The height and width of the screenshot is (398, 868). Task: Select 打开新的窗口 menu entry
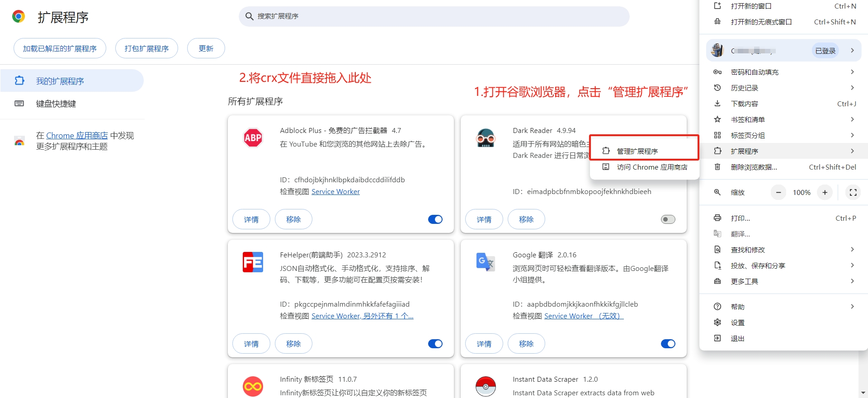tap(783, 6)
